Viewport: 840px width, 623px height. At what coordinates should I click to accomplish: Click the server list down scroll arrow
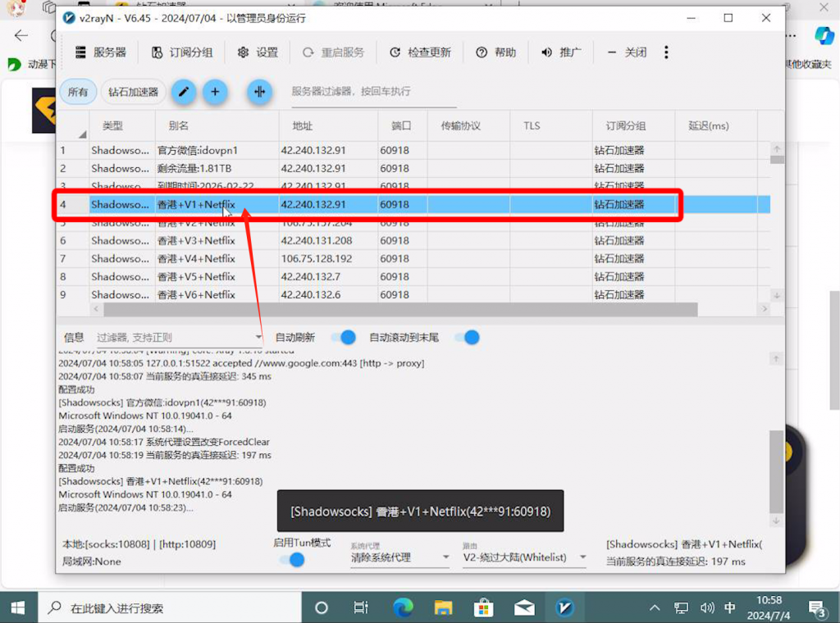pyautogui.click(x=778, y=295)
